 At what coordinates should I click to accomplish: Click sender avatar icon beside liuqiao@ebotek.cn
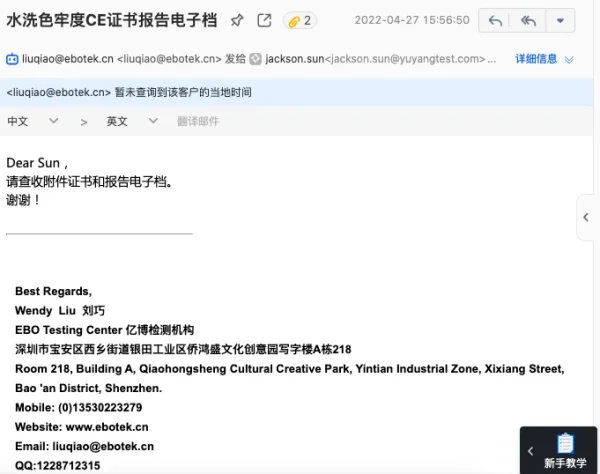(13, 60)
